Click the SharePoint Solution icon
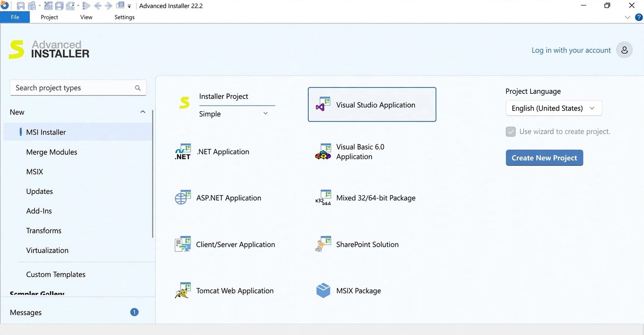Image resolution: width=644 pixels, height=335 pixels. [x=323, y=244]
